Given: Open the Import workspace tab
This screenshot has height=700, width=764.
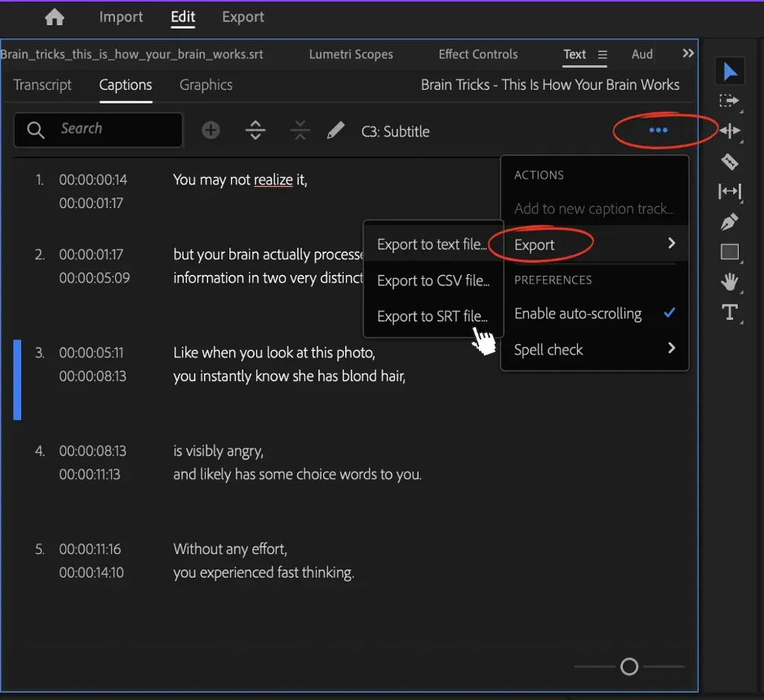Looking at the screenshot, I should [121, 17].
